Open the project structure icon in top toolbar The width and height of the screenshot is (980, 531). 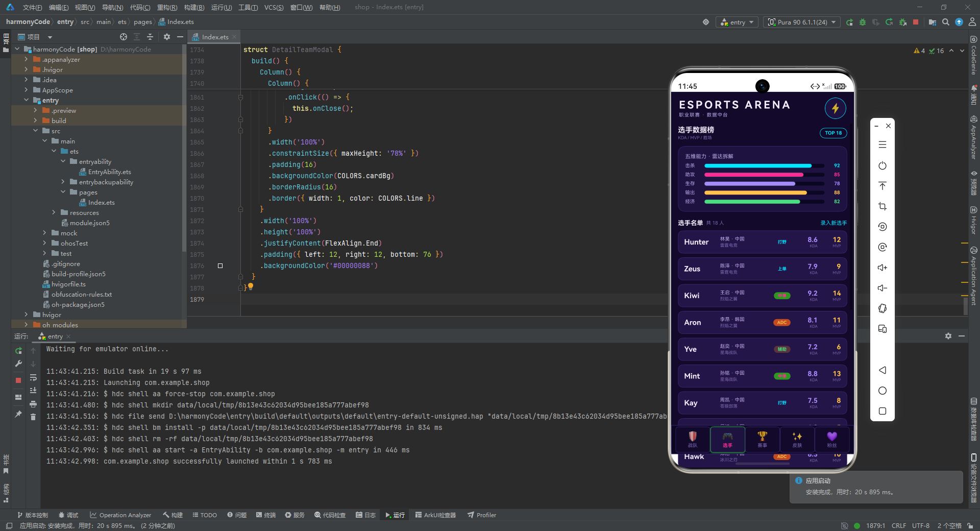pos(933,22)
